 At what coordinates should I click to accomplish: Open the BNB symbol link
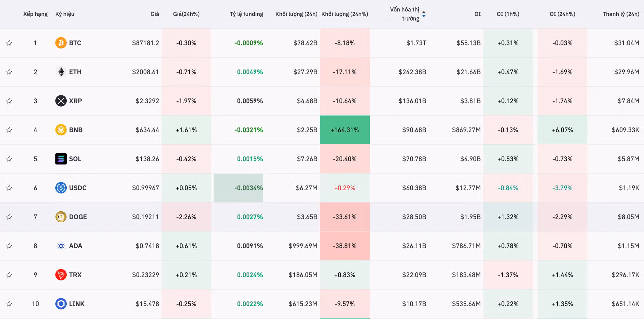pyautogui.click(x=76, y=130)
